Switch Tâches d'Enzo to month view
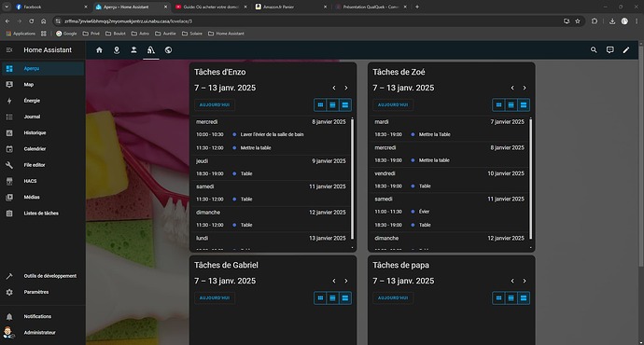Image resolution: width=644 pixels, height=345 pixels. pos(320,105)
